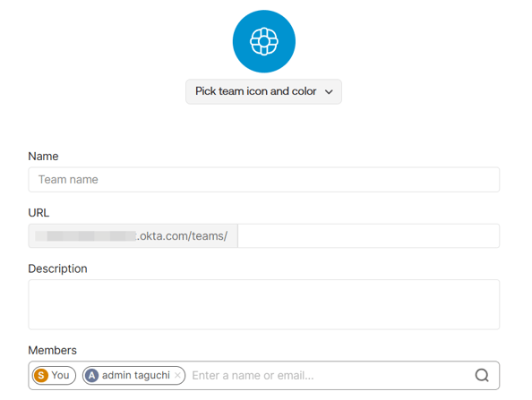Open Pick team icon and color dropdown
This screenshot has width=532, height=400.
(263, 91)
